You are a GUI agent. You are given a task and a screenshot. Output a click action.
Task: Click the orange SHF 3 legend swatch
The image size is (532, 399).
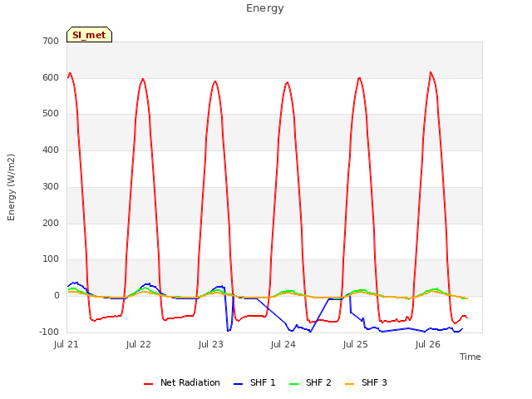tap(349, 384)
